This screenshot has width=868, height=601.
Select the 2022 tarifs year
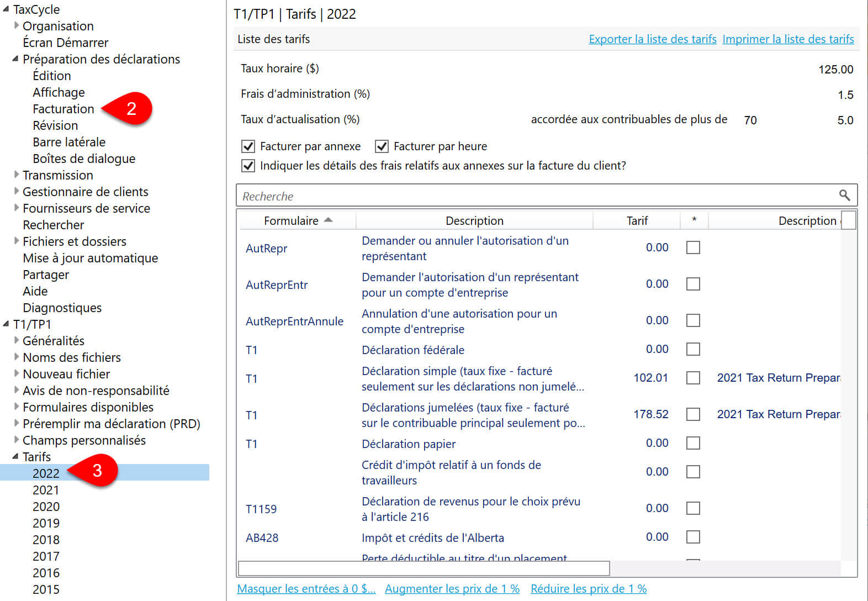46,473
